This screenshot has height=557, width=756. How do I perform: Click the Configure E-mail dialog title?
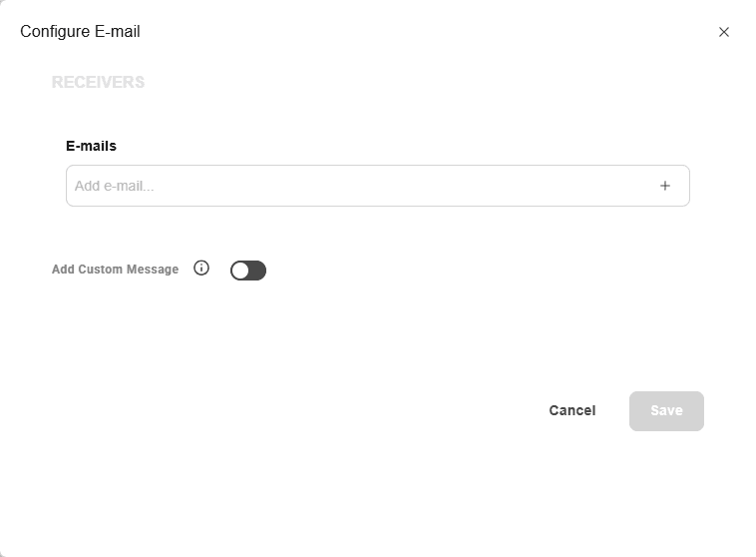(x=80, y=31)
